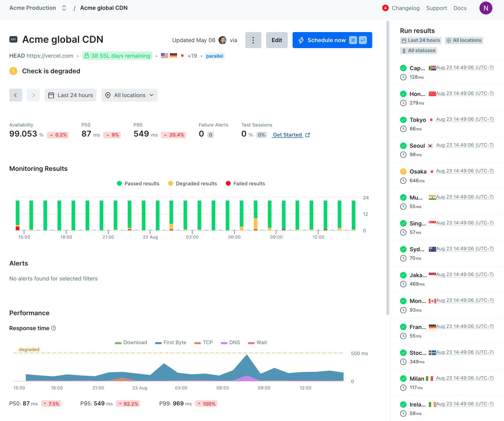
Task: Click the backward navigation arrow icon
Action: tap(16, 95)
